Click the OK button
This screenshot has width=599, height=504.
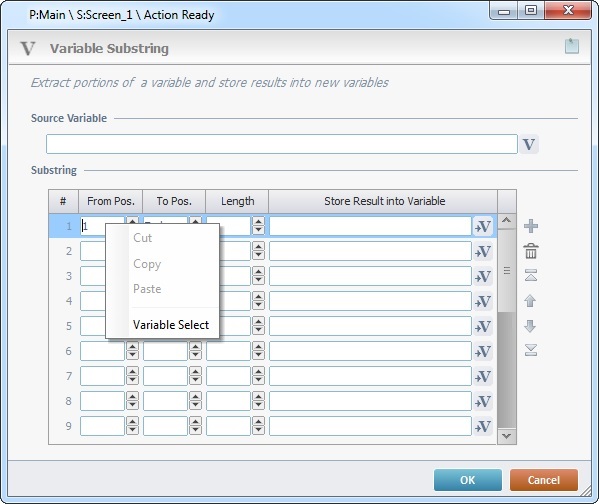(x=468, y=480)
